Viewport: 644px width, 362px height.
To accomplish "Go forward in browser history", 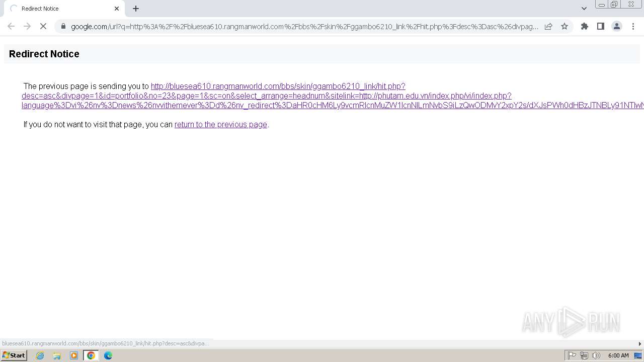I will (x=27, y=26).
